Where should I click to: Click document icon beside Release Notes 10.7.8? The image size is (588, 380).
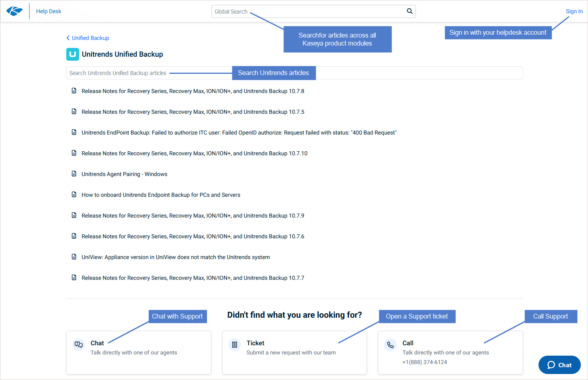point(74,91)
